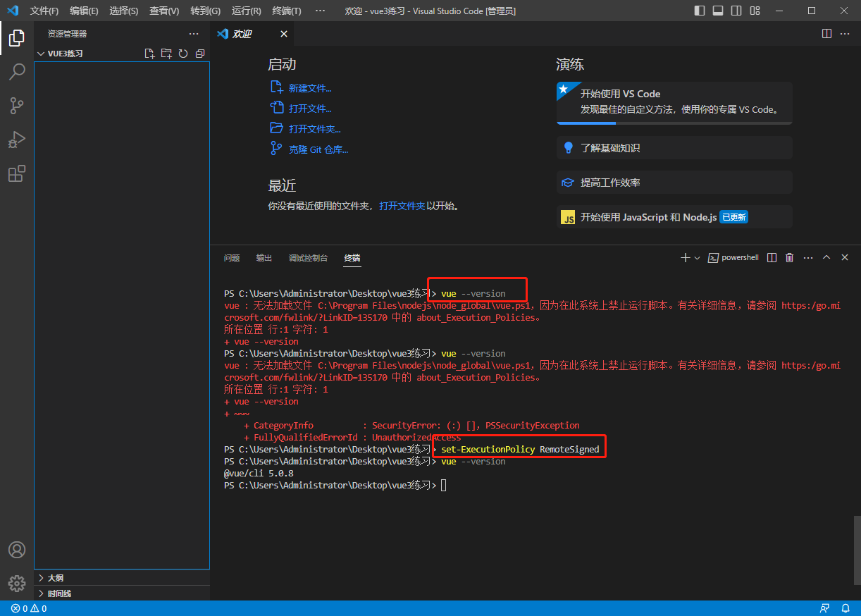Image resolution: width=861 pixels, height=616 pixels.
Task: Open the 终端(T) menu
Action: [287, 11]
